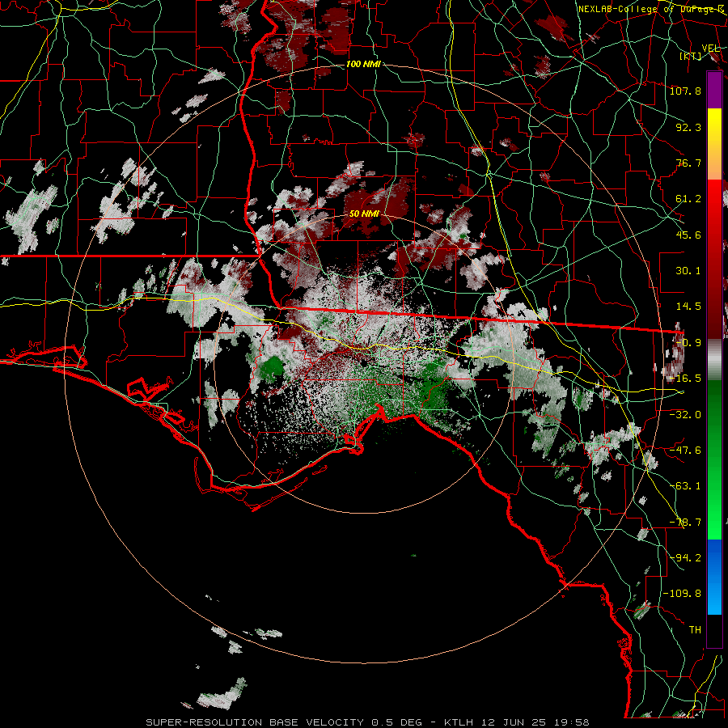Click the VEL legend title
The height and width of the screenshot is (728, 728).
[710, 49]
